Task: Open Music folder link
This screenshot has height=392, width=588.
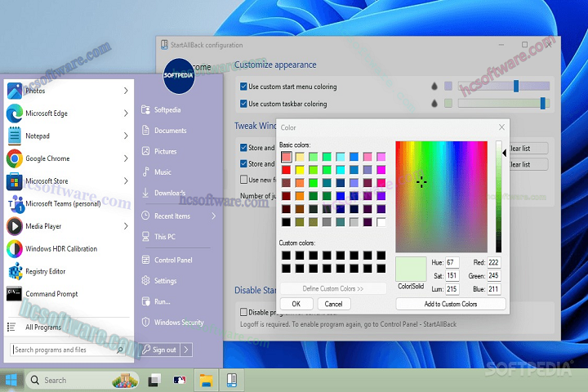Action: (x=157, y=172)
